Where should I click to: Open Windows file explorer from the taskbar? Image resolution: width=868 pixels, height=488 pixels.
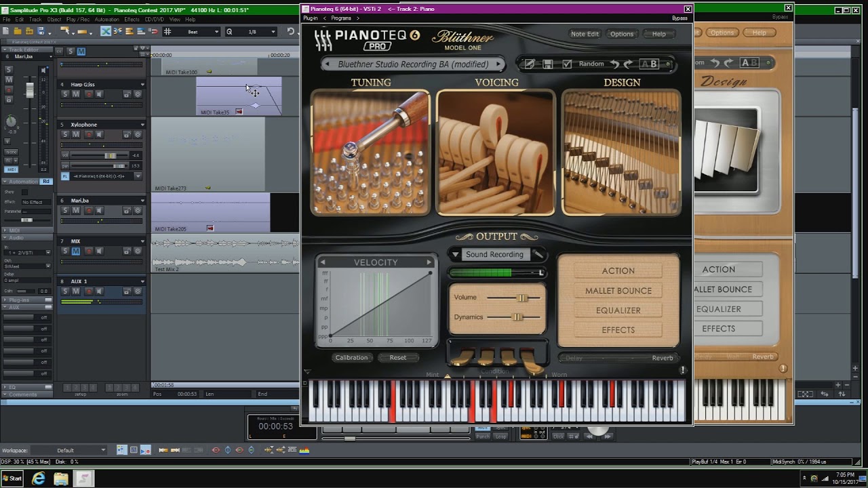[61, 479]
